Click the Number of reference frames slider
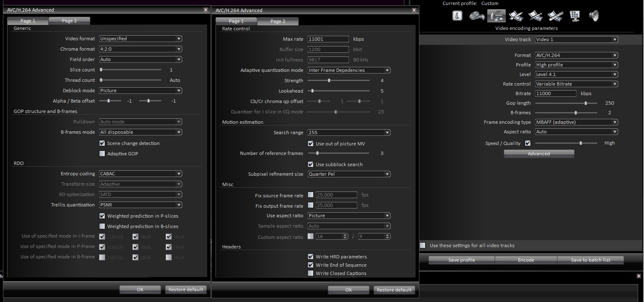 [x=339, y=153]
